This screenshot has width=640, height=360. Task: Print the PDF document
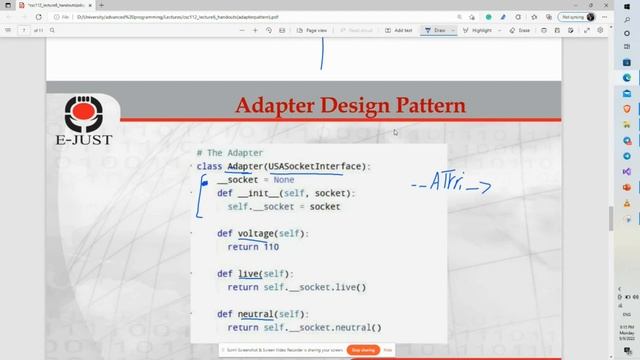pos(544,30)
